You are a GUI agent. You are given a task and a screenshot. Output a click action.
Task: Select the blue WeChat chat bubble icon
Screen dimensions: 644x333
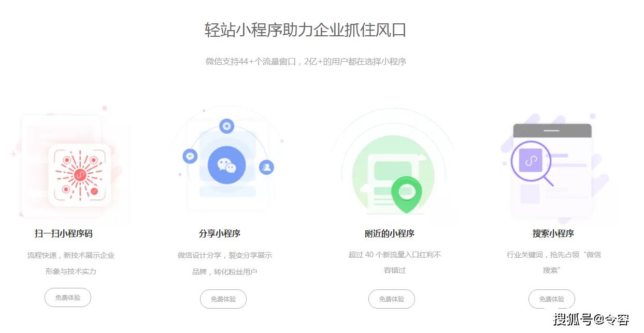click(226, 165)
